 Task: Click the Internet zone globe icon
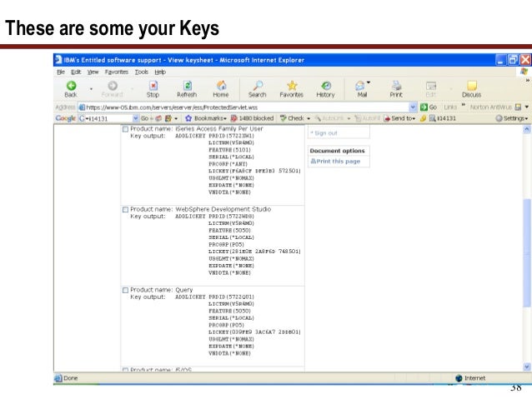[x=459, y=378]
